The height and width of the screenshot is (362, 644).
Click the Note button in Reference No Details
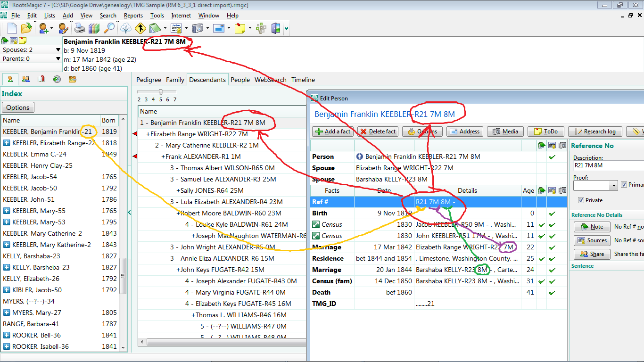[x=592, y=227]
